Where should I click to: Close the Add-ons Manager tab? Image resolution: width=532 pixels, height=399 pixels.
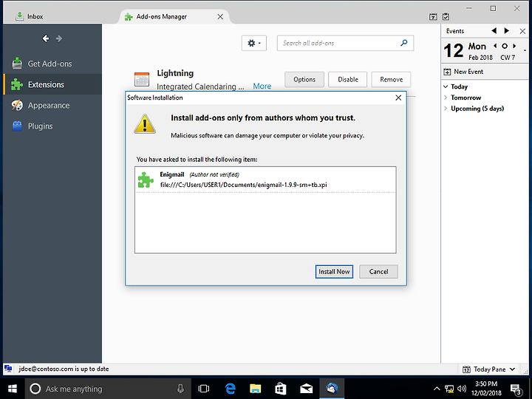[220, 16]
